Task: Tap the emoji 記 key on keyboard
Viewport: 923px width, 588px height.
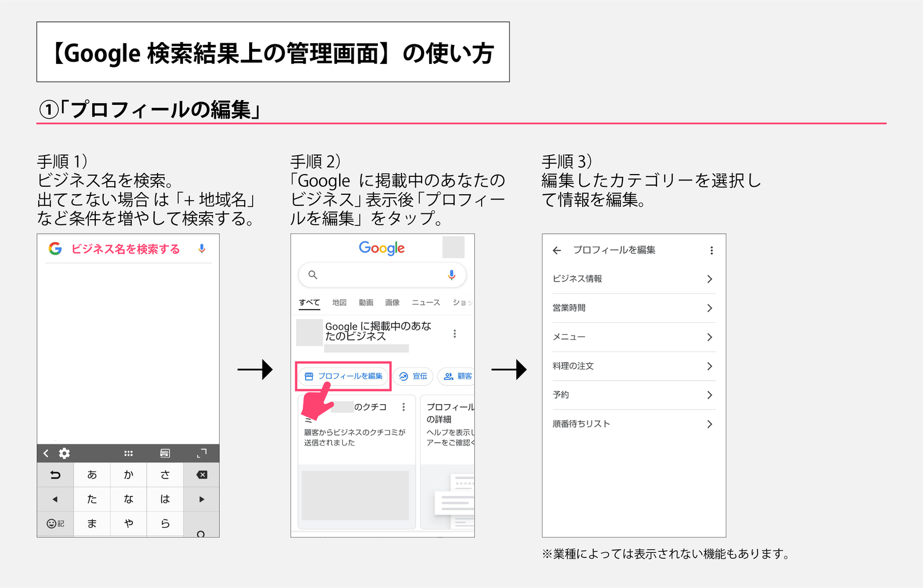Action: (55, 523)
